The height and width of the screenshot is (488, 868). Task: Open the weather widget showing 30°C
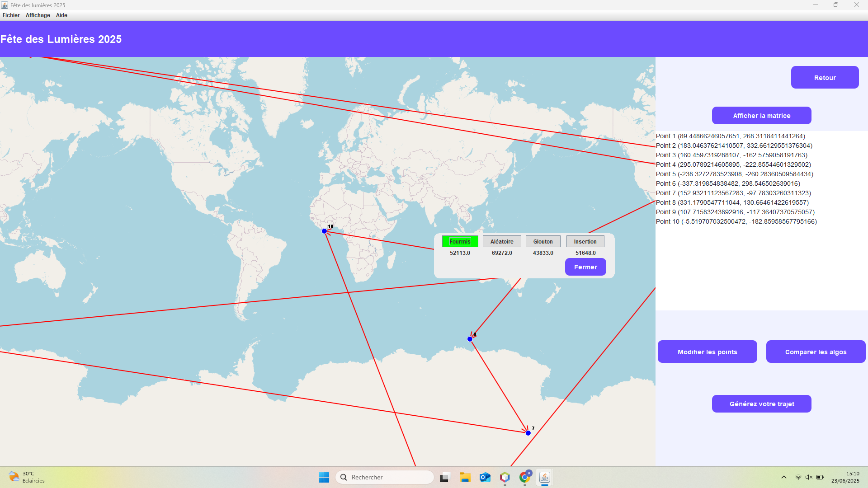(27, 477)
